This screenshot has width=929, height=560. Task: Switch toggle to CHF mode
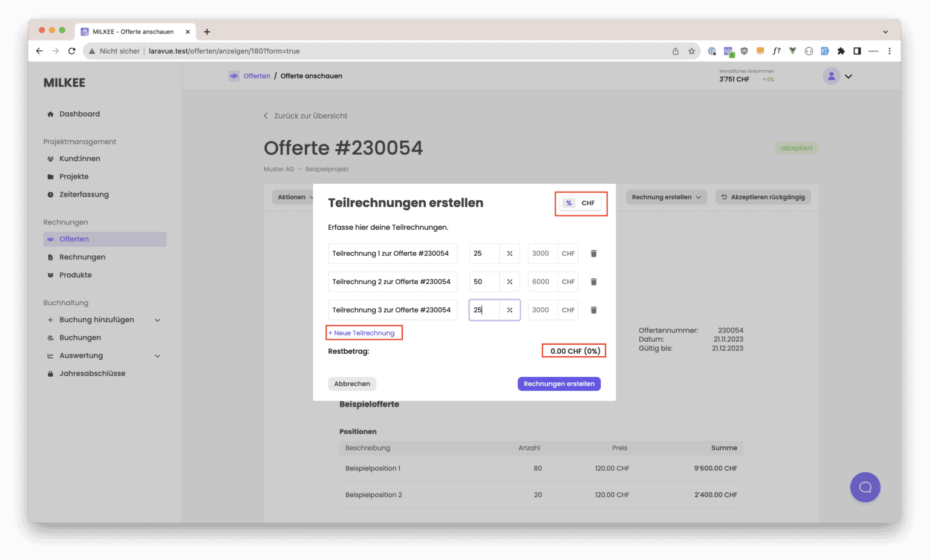pos(588,203)
